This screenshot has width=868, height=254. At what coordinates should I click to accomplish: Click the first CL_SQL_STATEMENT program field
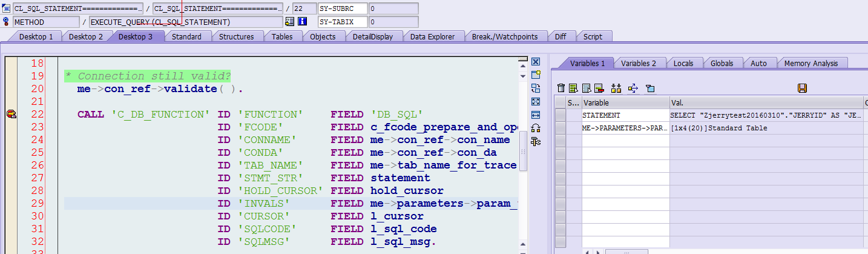[77, 8]
